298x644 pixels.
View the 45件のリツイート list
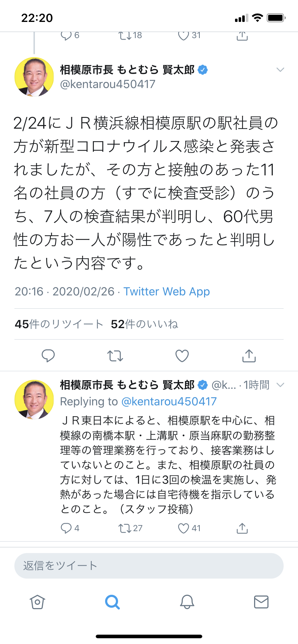point(59,324)
